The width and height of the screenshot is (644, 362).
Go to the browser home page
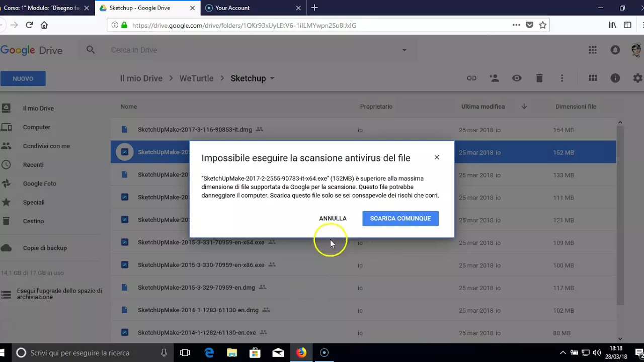pos(44,25)
